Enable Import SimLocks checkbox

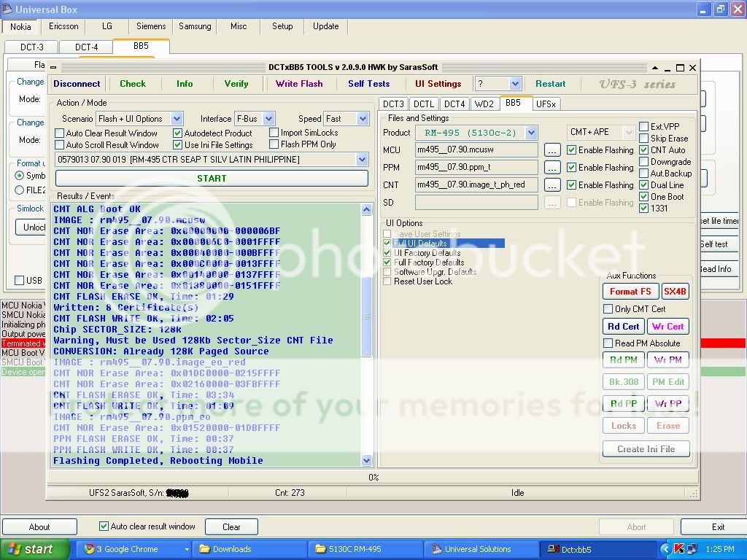pyautogui.click(x=274, y=132)
